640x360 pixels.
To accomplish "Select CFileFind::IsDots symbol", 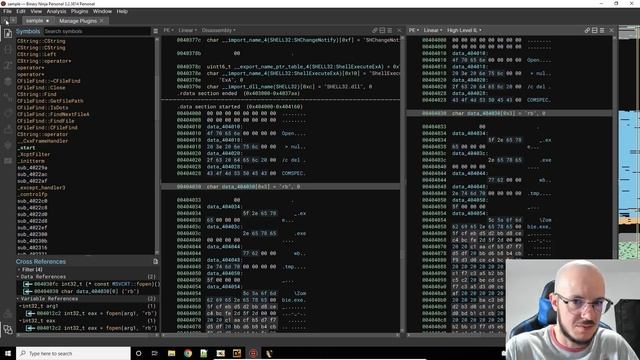I will point(43,108).
